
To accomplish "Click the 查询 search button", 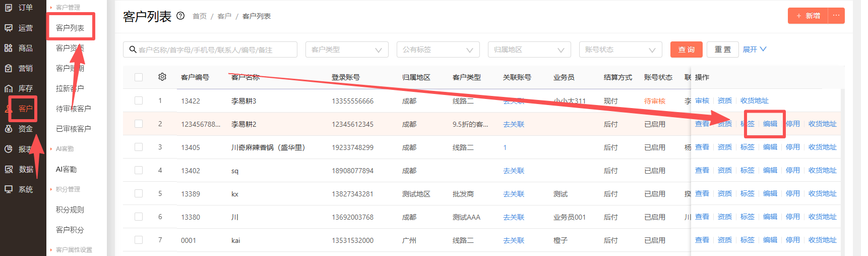I will point(687,49).
